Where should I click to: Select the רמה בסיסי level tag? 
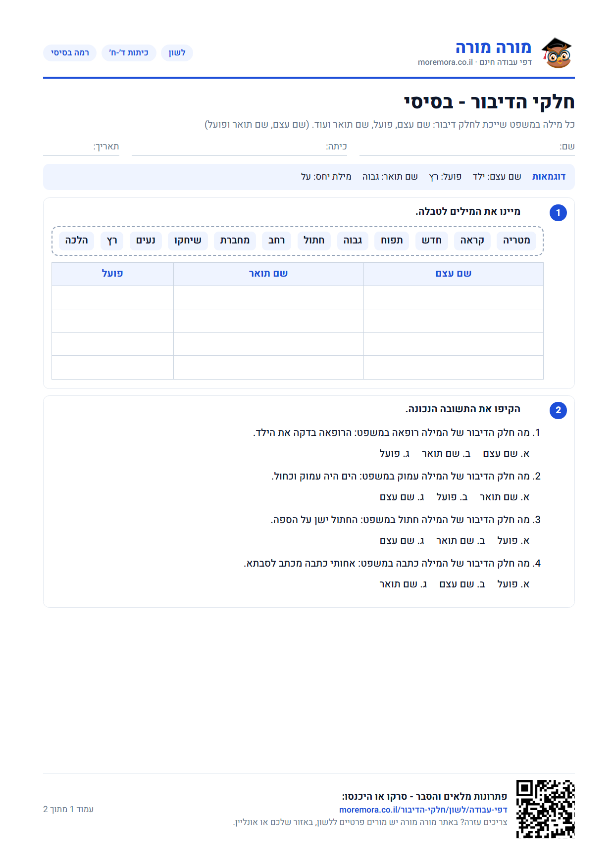coord(70,53)
